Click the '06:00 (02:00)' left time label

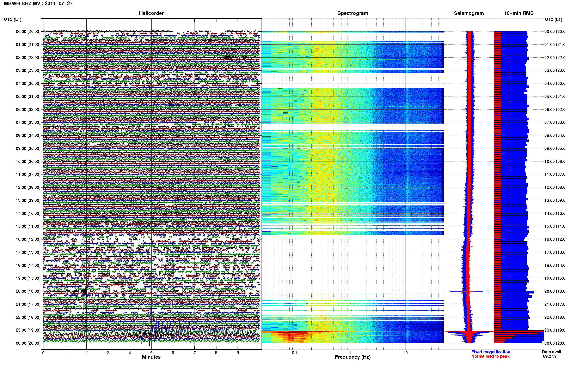click(28, 109)
